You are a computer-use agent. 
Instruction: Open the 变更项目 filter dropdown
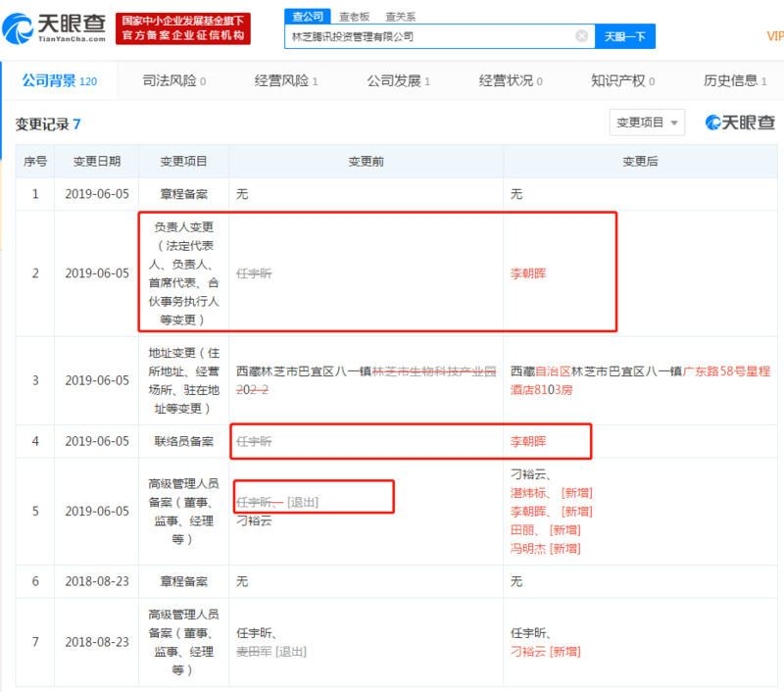pos(647,123)
